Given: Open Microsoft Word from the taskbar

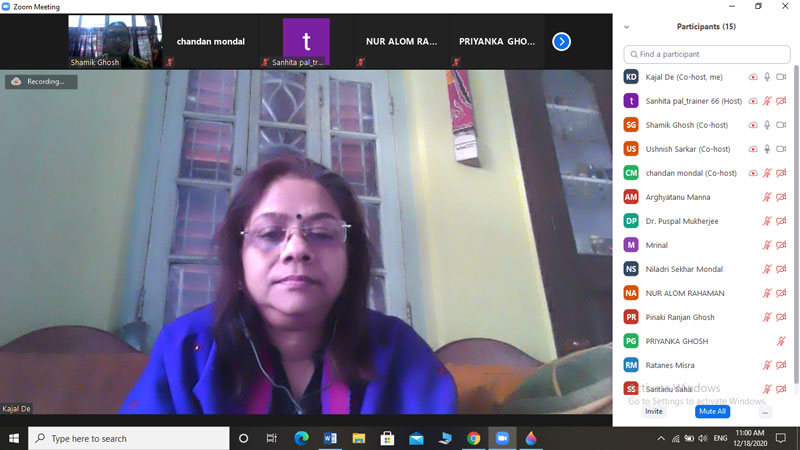Looking at the screenshot, I should click(x=330, y=438).
